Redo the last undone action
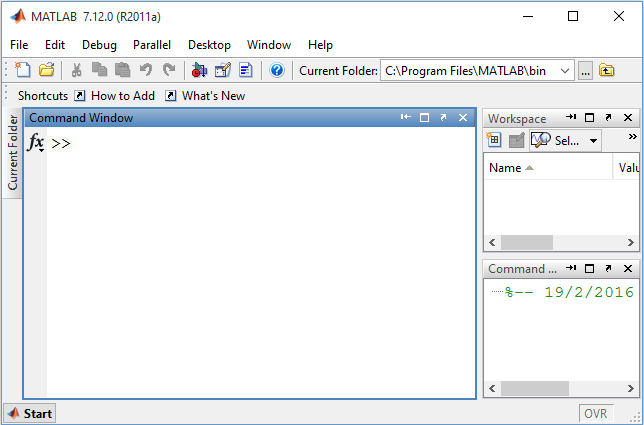 coord(169,70)
